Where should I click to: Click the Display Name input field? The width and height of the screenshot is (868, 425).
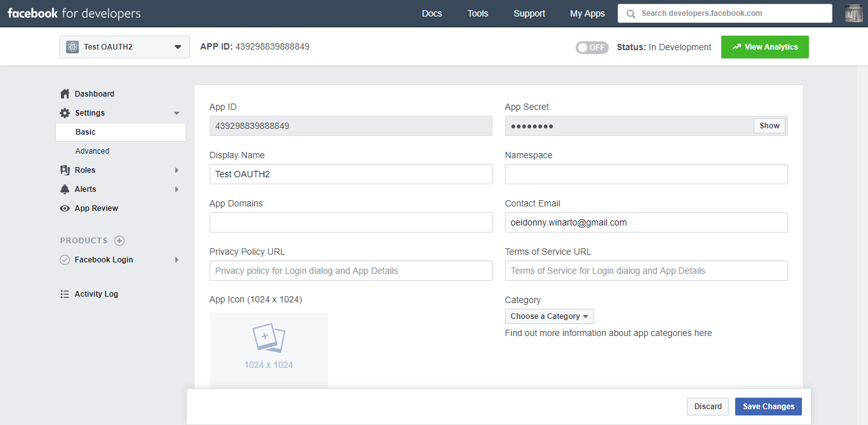click(x=351, y=174)
